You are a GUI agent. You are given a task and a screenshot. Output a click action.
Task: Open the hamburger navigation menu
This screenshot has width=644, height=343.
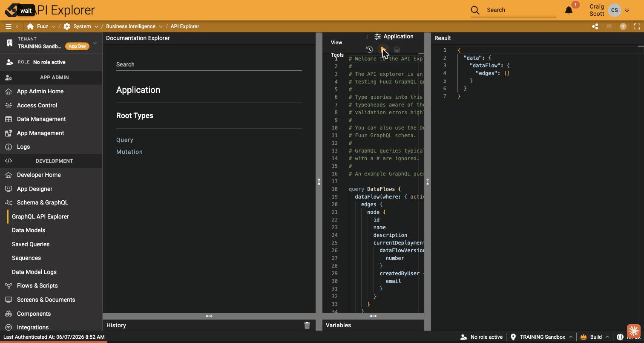(x=8, y=26)
